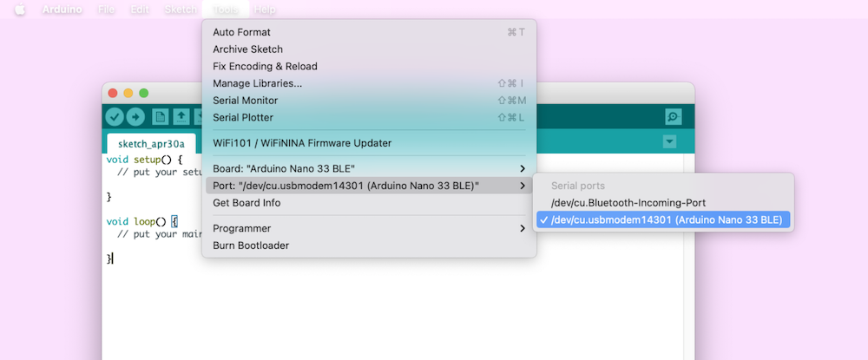This screenshot has width=868, height=360.
Task: Open the Edit menu
Action: pos(140,10)
